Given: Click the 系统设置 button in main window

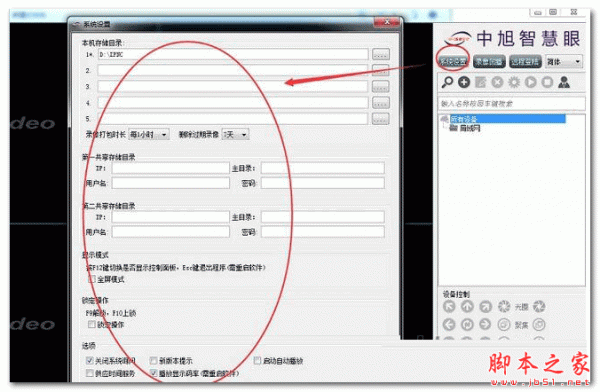Looking at the screenshot, I should point(453,61).
